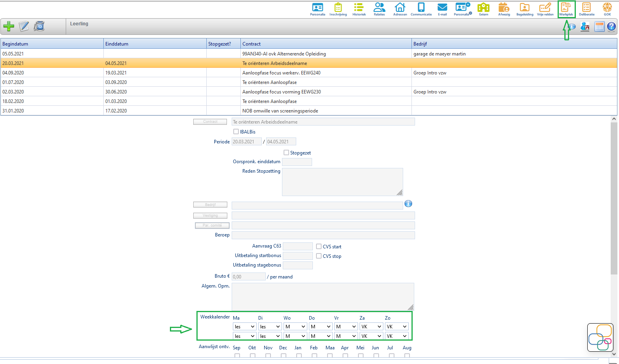Open the calendar grid icon
The width and height of the screenshot is (619, 364).
pyautogui.click(x=600, y=27)
